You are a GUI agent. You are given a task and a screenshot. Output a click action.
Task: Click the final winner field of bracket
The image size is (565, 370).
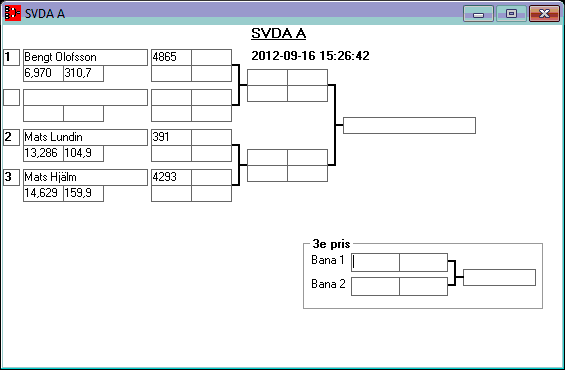click(x=409, y=125)
